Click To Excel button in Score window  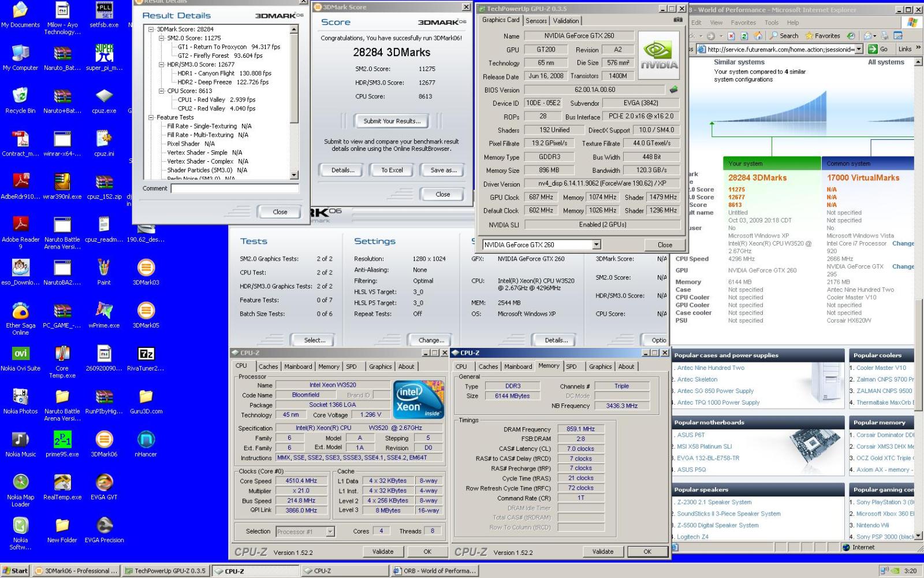point(392,170)
